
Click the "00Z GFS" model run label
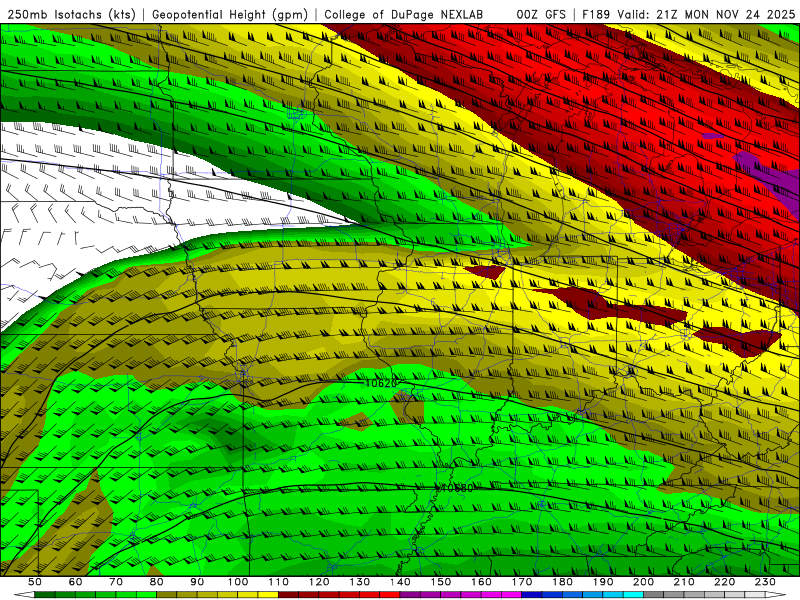[x=541, y=14]
